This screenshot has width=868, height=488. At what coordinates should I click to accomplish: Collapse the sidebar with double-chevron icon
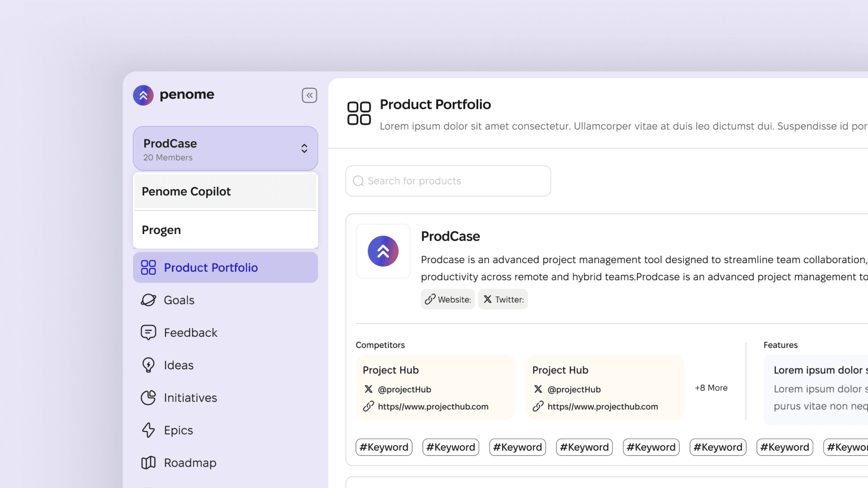point(309,95)
